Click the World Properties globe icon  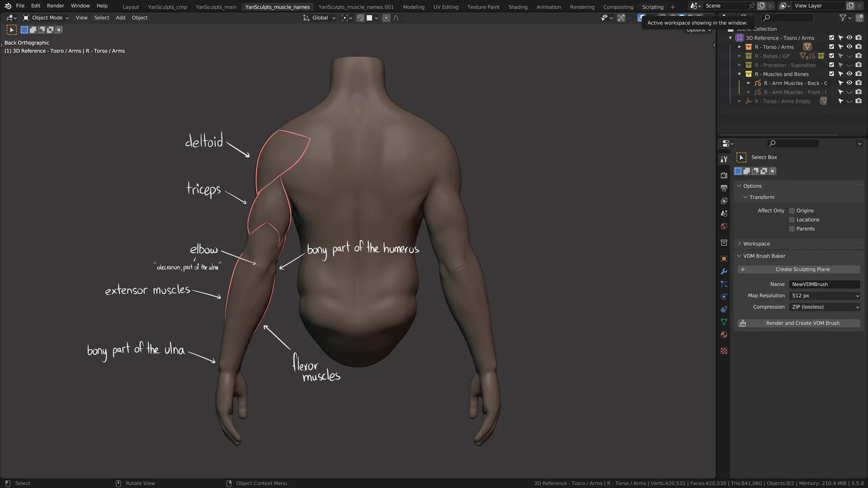click(x=724, y=226)
